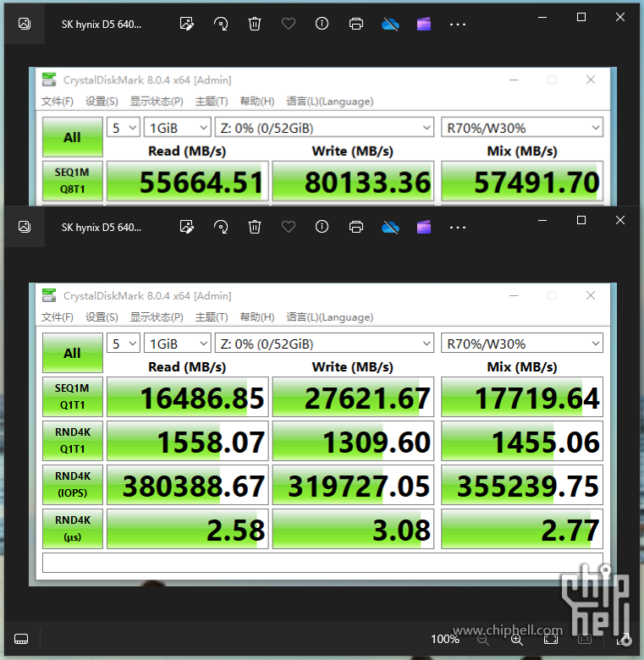Favorite the photo with upper window heart icon
This screenshot has width=644, height=660.
coord(289,24)
